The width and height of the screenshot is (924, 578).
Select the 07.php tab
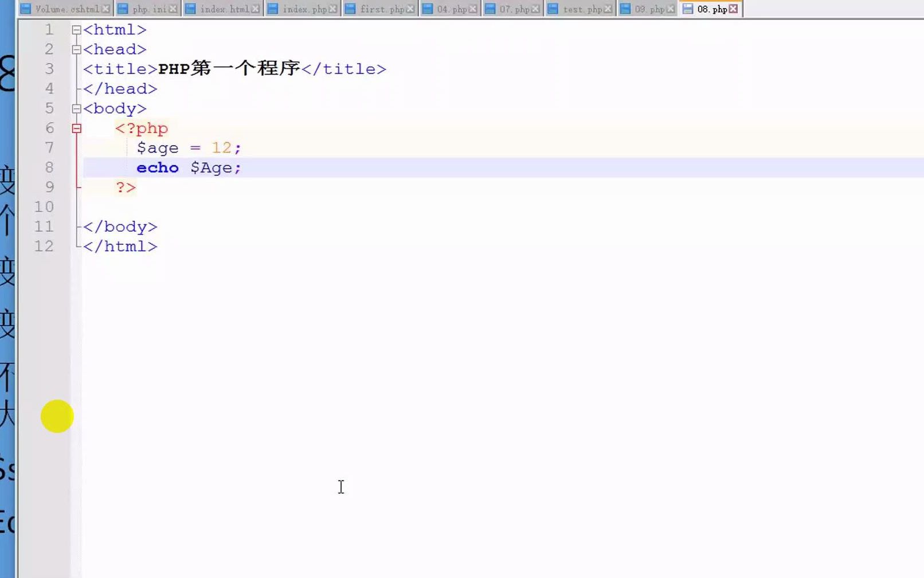(513, 9)
